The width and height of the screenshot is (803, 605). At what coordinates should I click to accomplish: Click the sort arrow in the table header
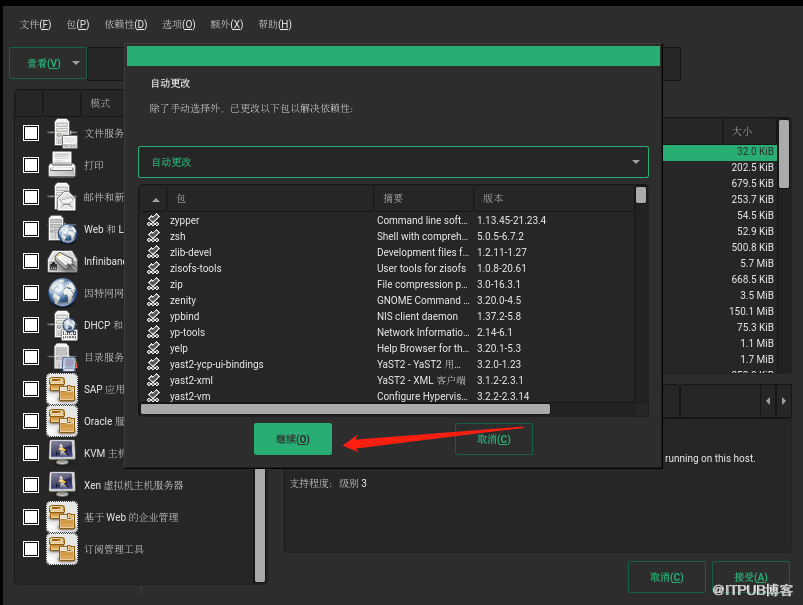[155, 199]
